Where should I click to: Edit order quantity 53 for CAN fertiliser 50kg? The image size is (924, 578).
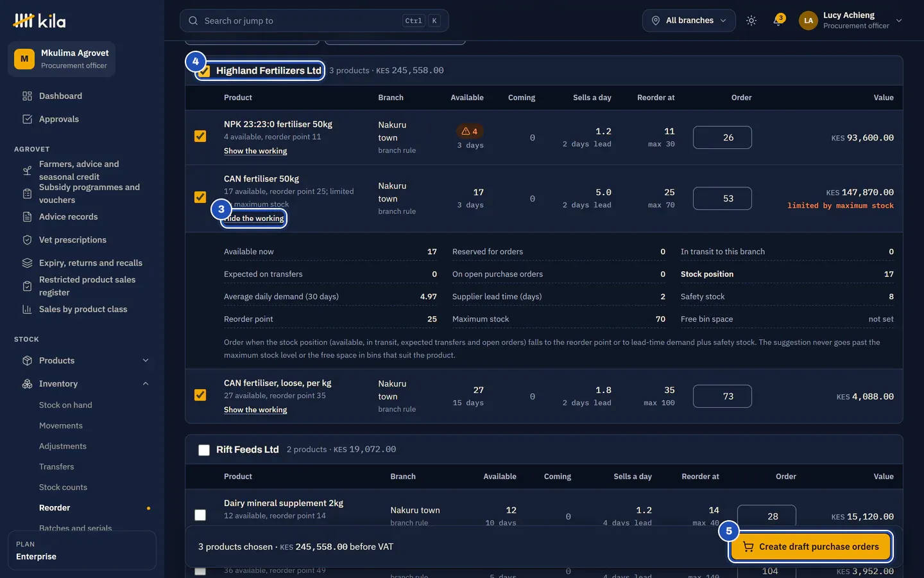(722, 198)
